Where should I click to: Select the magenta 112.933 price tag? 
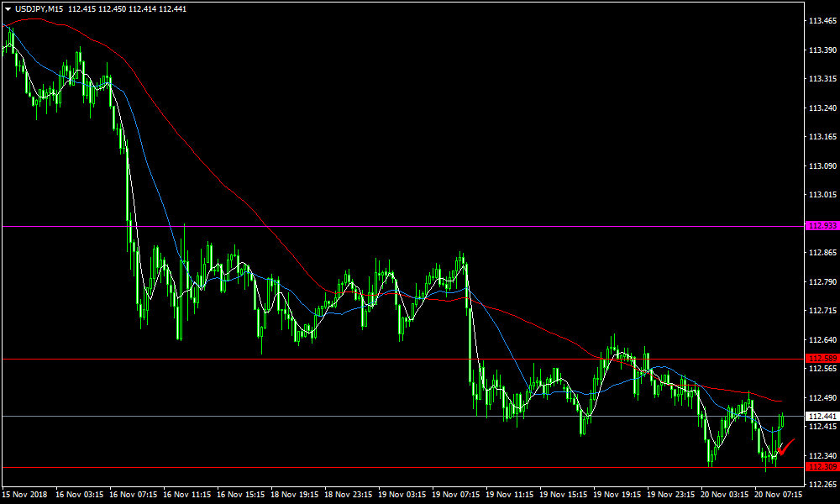coord(822,226)
